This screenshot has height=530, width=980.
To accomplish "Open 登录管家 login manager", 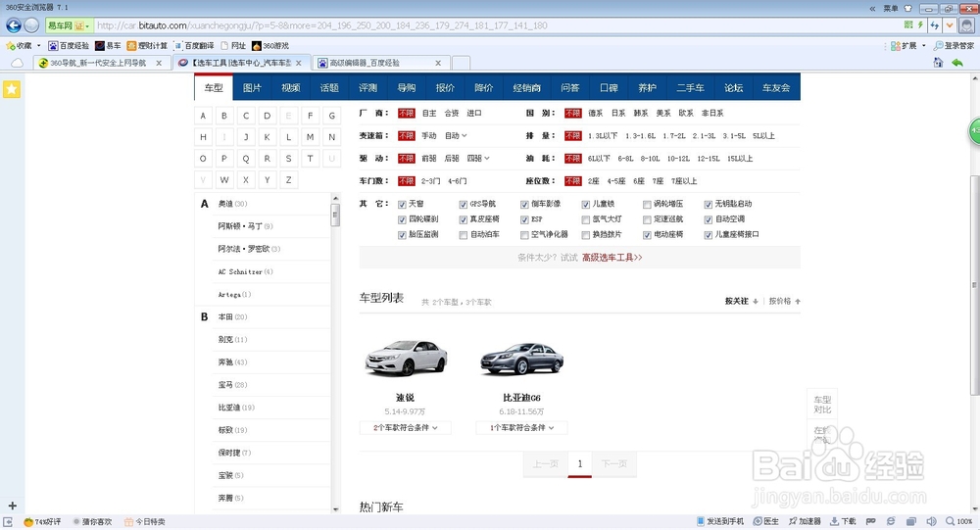I will [954, 46].
